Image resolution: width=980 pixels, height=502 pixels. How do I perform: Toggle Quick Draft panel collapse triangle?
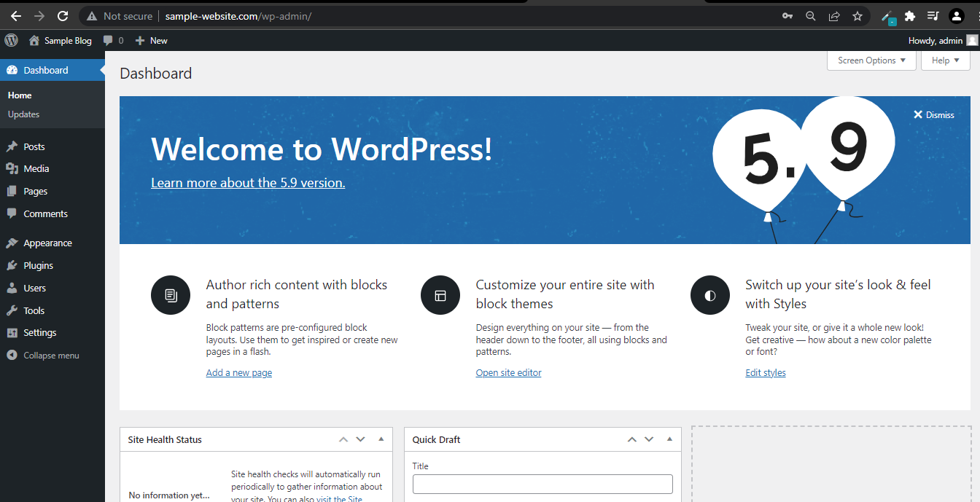coord(669,439)
